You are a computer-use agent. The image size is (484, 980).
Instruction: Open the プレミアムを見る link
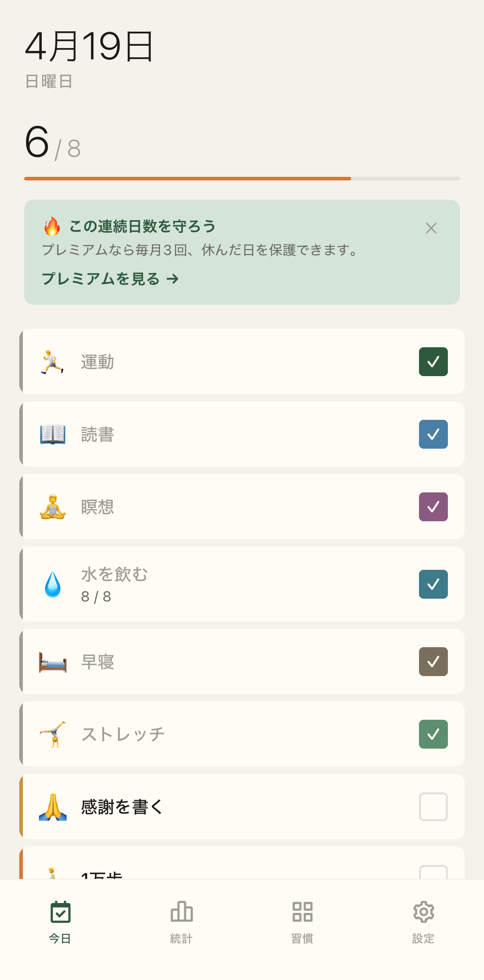point(110,279)
